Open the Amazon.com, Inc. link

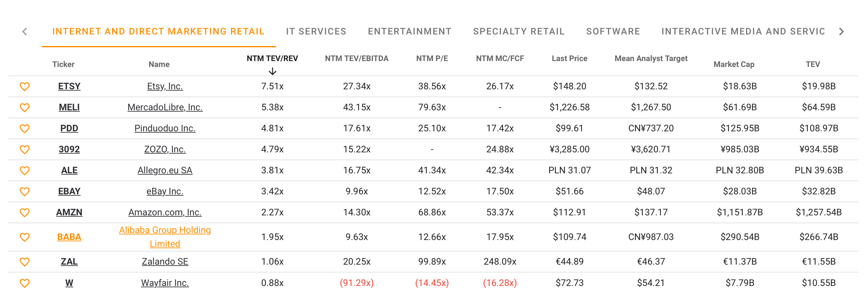165,212
